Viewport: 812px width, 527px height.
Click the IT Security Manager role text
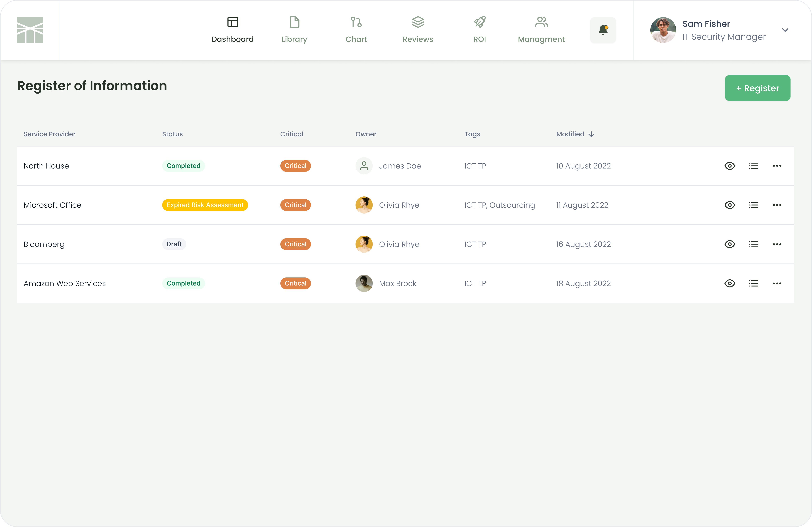(x=724, y=37)
